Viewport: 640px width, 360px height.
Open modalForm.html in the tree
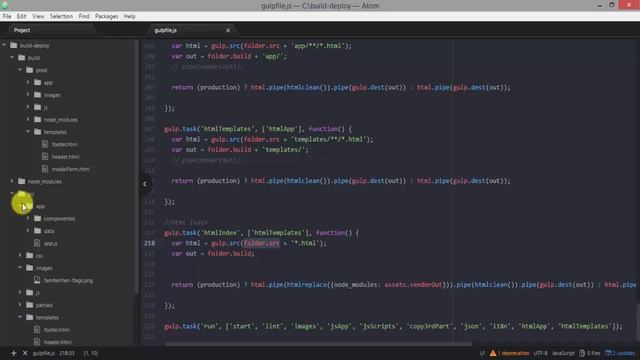coord(71,169)
